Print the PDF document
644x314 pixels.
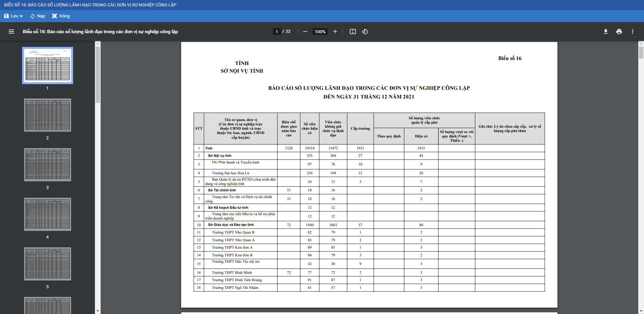tap(619, 32)
